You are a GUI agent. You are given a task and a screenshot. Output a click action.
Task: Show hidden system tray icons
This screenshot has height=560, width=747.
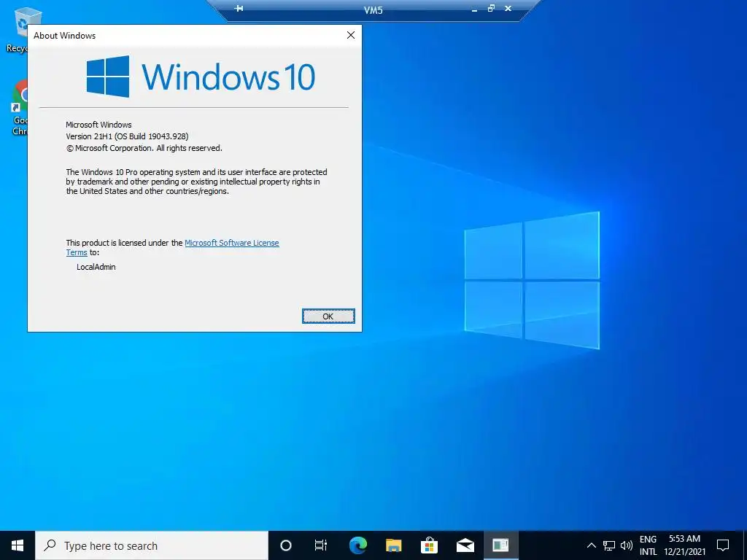click(x=591, y=545)
